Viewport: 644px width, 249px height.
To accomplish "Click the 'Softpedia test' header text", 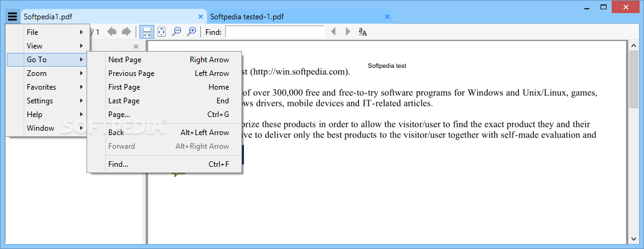I will pyautogui.click(x=387, y=65).
